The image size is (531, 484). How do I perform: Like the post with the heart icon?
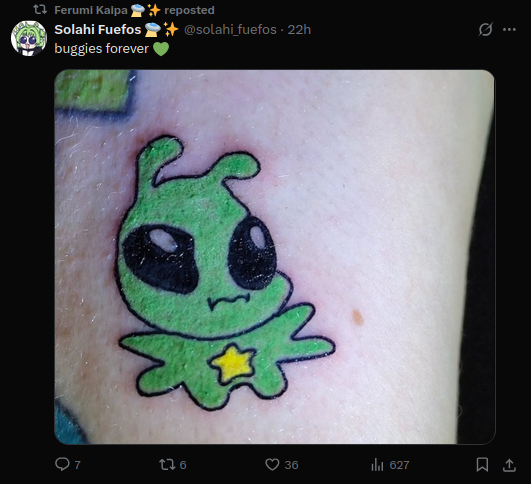tap(272, 464)
